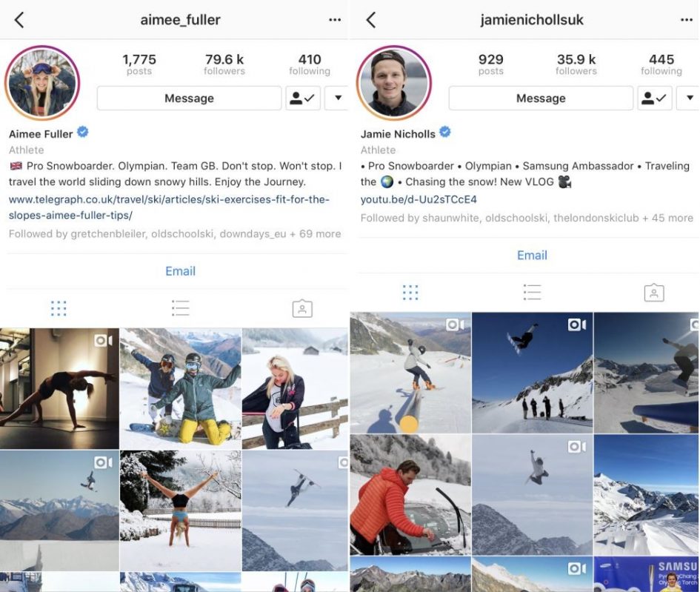Select grid view on Aimee's profile
This screenshot has height=592, width=700.
(59, 308)
